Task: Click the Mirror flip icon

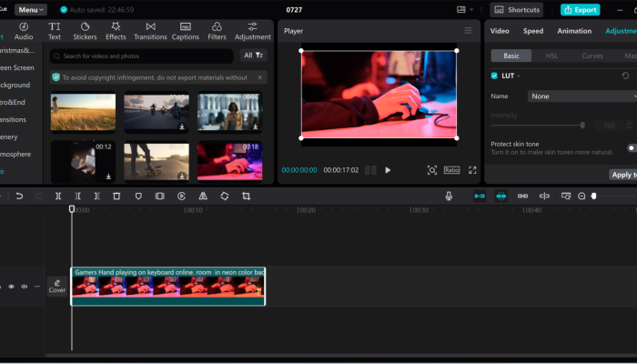Action: 203,196
